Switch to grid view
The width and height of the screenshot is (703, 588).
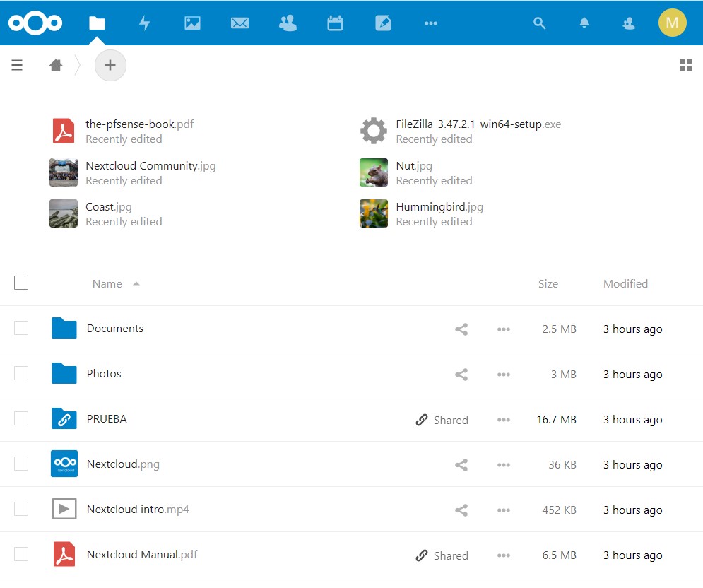686,65
